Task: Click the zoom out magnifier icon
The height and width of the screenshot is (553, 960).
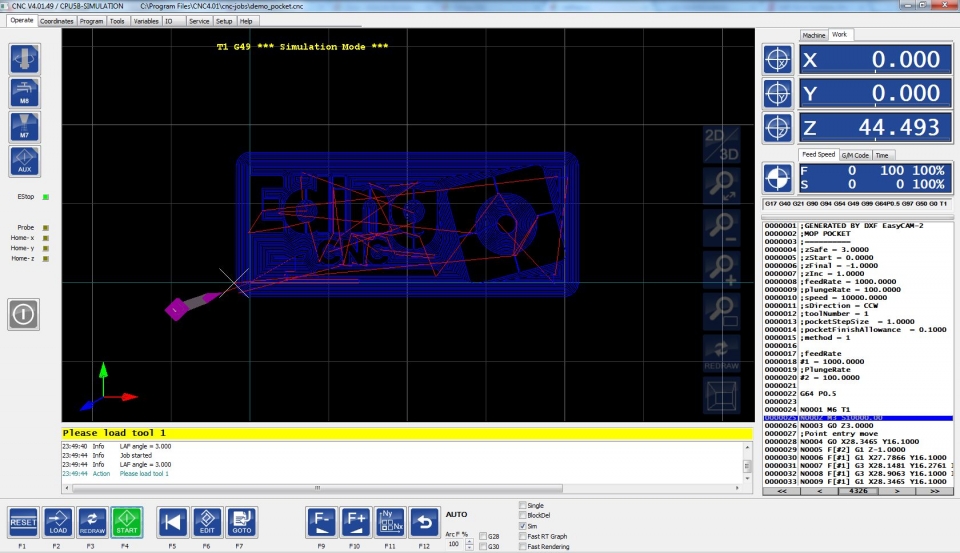Action: click(721, 227)
